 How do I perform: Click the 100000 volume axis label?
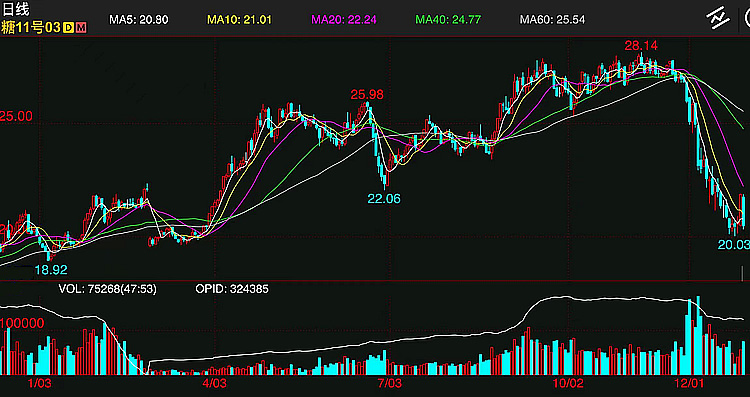point(22,323)
